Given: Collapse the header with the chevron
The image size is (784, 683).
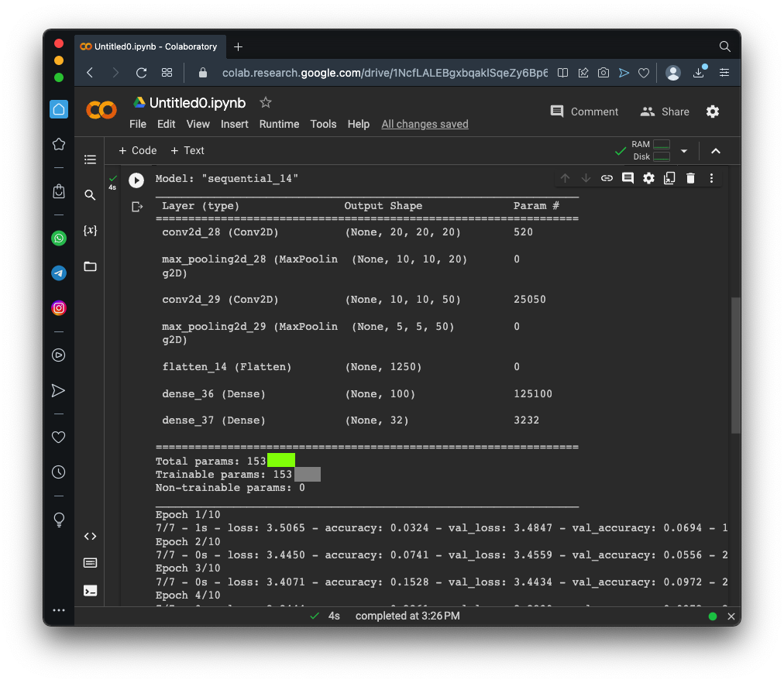Looking at the screenshot, I should pyautogui.click(x=716, y=151).
